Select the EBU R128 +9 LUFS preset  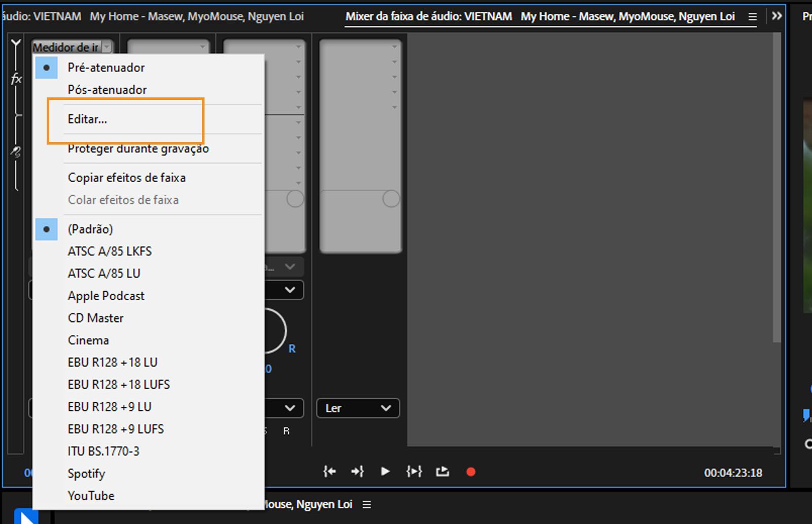click(x=148, y=429)
